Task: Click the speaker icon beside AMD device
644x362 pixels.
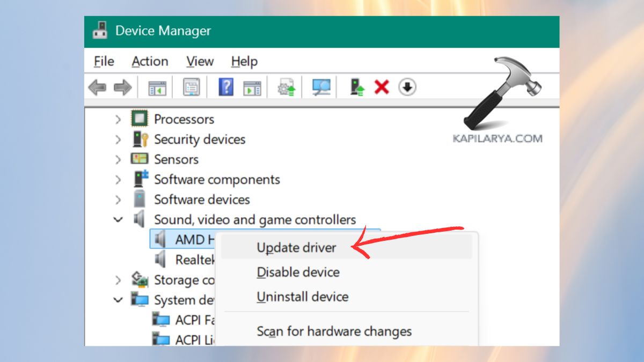Action: [160, 239]
